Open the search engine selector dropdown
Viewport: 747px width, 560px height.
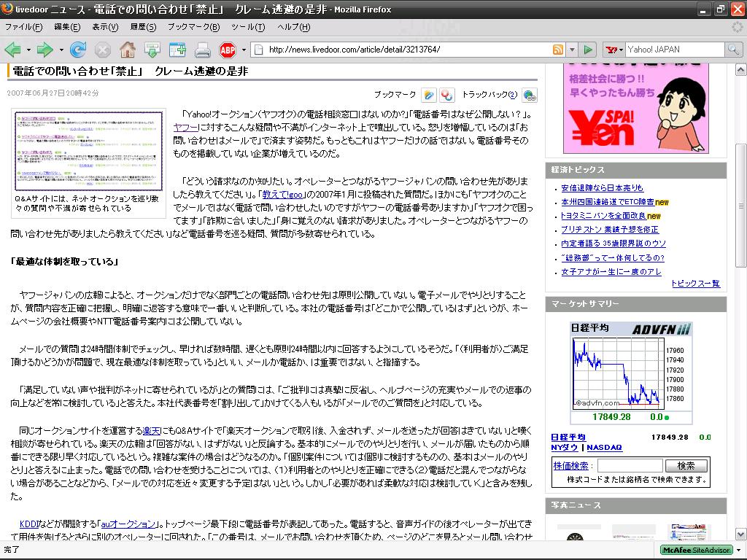tap(622, 50)
